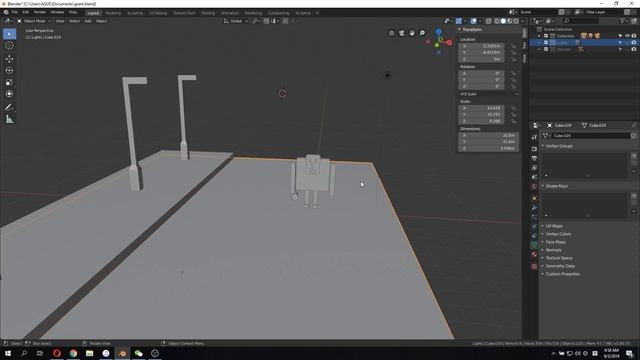Switch to Sculpting workspace tab
This screenshot has width=640, height=360.
tap(135, 13)
